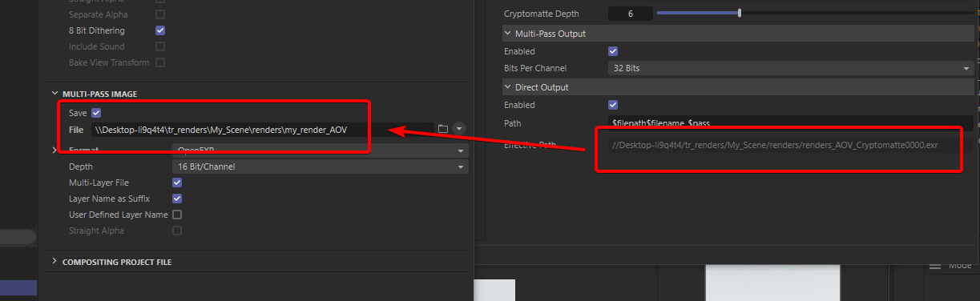This screenshot has height=301, width=980.
Task: Toggle Enabled checkbox under Multi-Pass Output
Action: [x=613, y=51]
